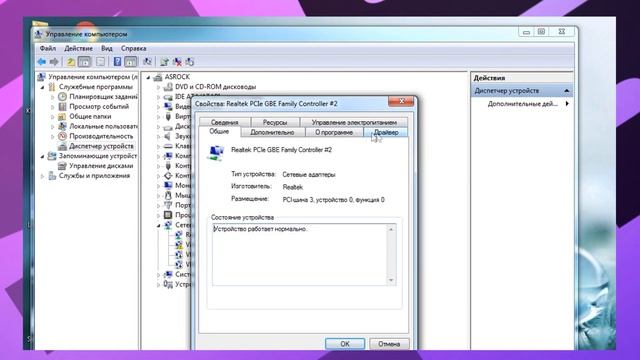Image resolution: width=640 pixels, height=360 pixels.
Task: Click the Управление дисками icon
Action: tap(62, 166)
